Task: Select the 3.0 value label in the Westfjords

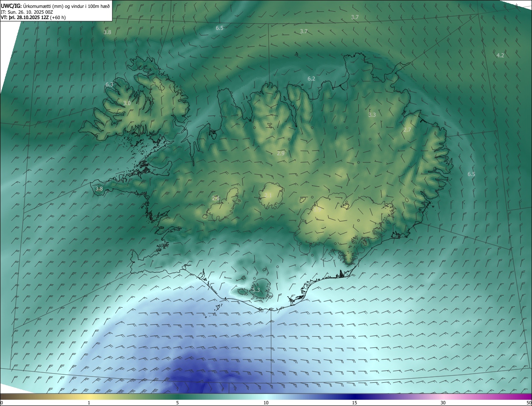Action: pos(127,103)
